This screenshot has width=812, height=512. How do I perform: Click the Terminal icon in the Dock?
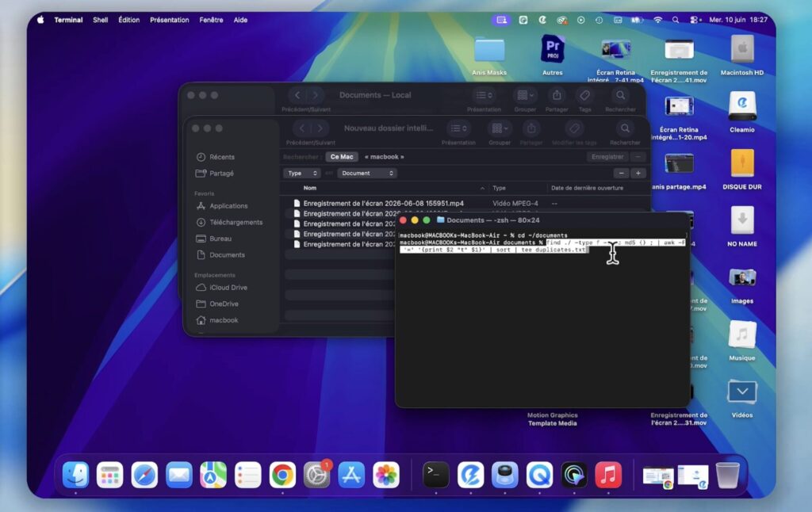point(436,475)
